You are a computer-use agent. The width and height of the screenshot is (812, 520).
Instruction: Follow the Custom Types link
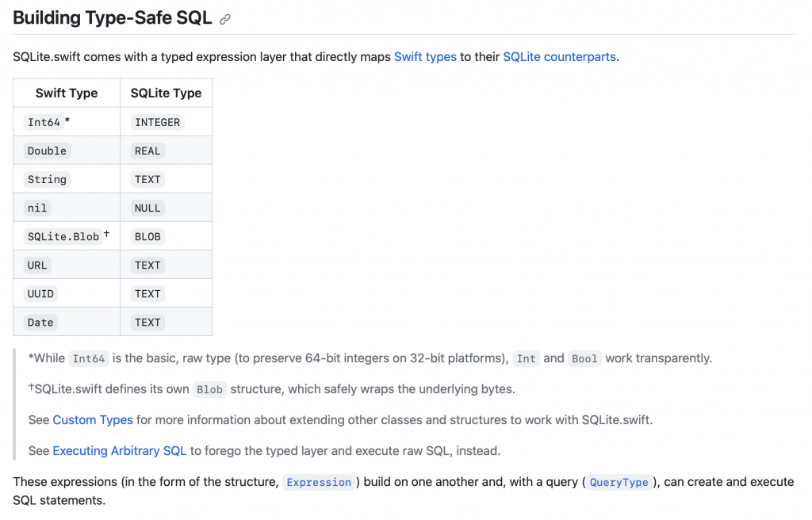(x=93, y=420)
